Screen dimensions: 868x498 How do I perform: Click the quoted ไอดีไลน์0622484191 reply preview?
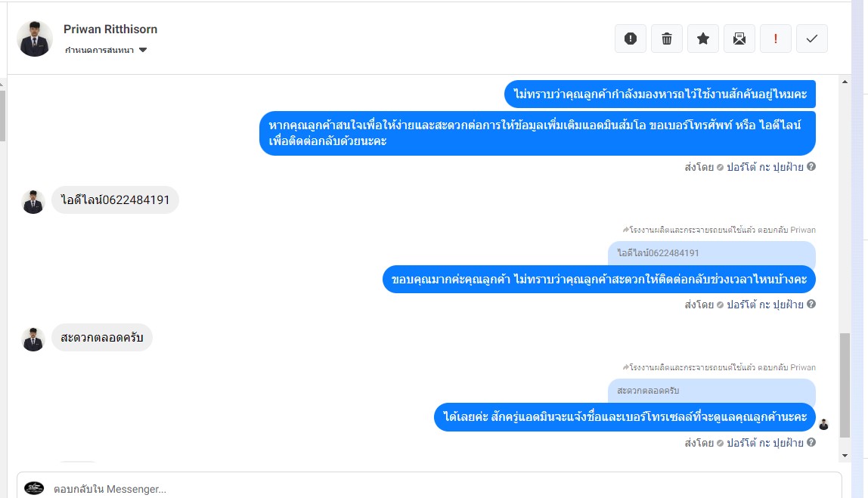711,253
